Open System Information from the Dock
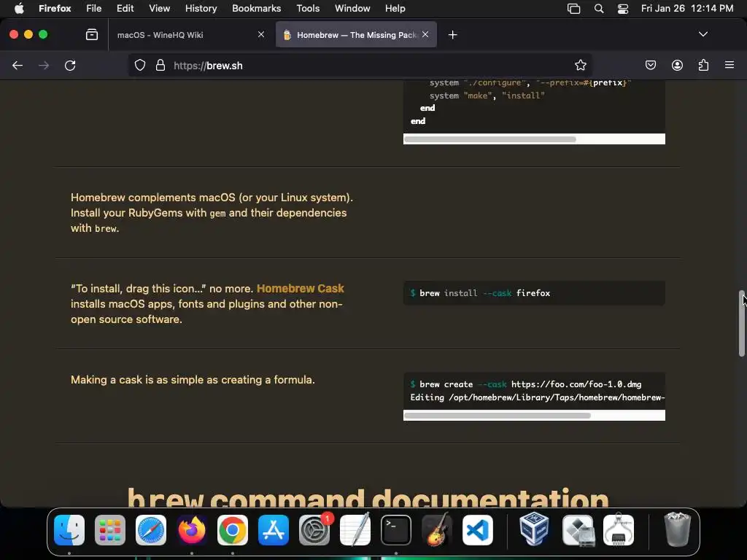The height and width of the screenshot is (560, 747). 619,530
